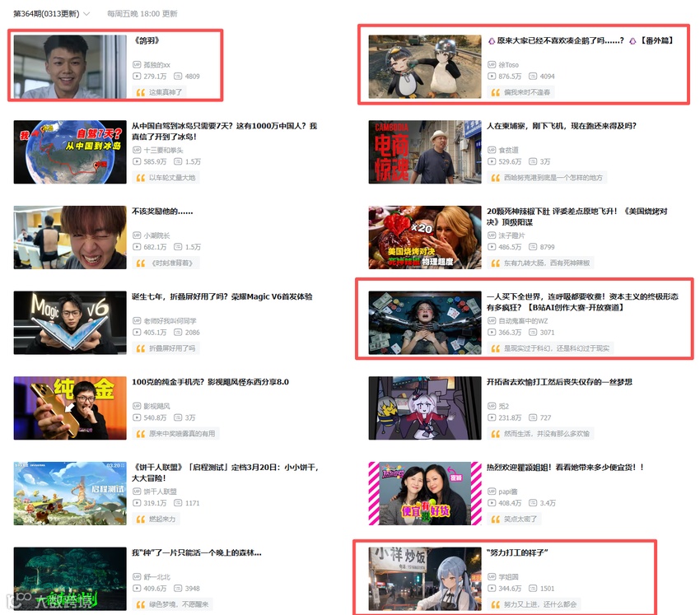Click the play count icon beside 231.8万
This screenshot has height=615, width=700.
[x=492, y=417]
